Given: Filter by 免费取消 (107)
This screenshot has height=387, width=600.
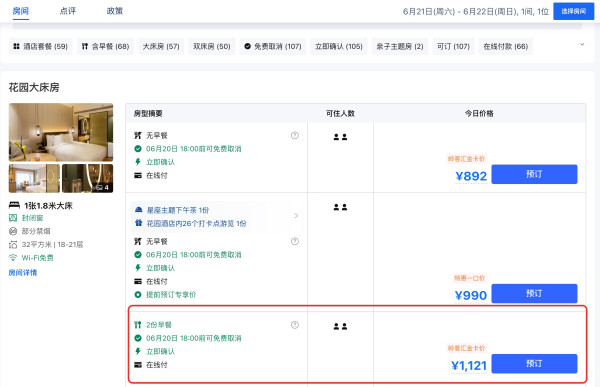Looking at the screenshot, I should click(x=273, y=46).
